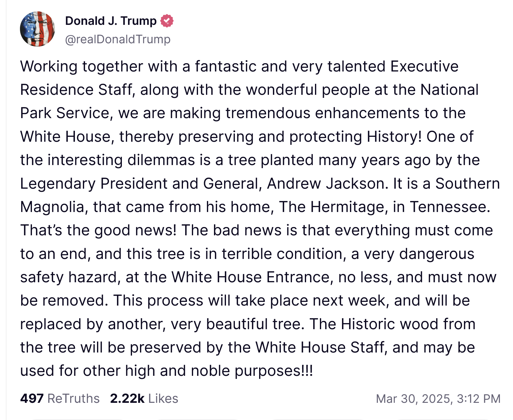The width and height of the screenshot is (513, 420).
Task: Click the word ReTruths under the post
Action: coord(73,399)
